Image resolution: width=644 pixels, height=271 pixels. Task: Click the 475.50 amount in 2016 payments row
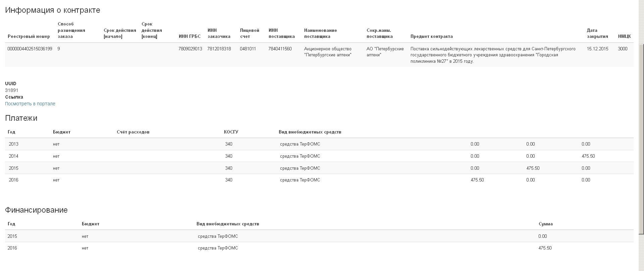pos(477,180)
